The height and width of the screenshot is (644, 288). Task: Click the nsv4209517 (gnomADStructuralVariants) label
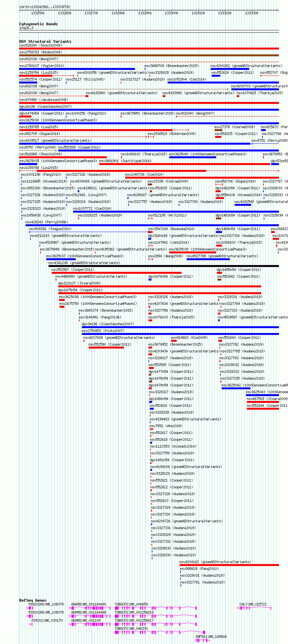click(x=55, y=140)
